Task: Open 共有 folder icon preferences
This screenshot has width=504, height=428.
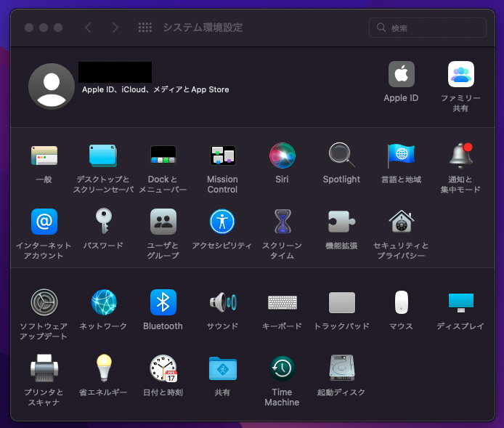Action: tap(222, 368)
